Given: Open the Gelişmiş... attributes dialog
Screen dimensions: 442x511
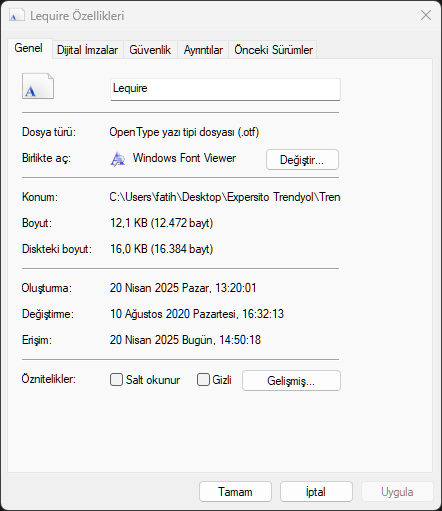Looking at the screenshot, I should [291, 380].
